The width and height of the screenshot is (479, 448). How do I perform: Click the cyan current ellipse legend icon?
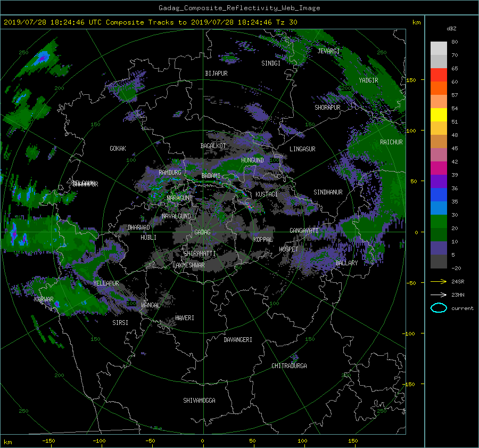439,308
